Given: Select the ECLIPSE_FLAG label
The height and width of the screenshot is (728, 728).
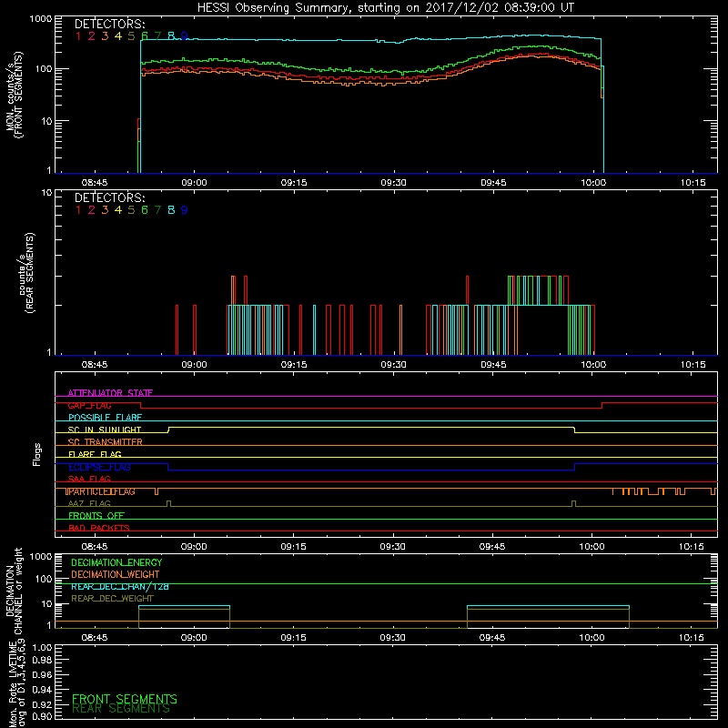Looking at the screenshot, I should pos(99,467).
